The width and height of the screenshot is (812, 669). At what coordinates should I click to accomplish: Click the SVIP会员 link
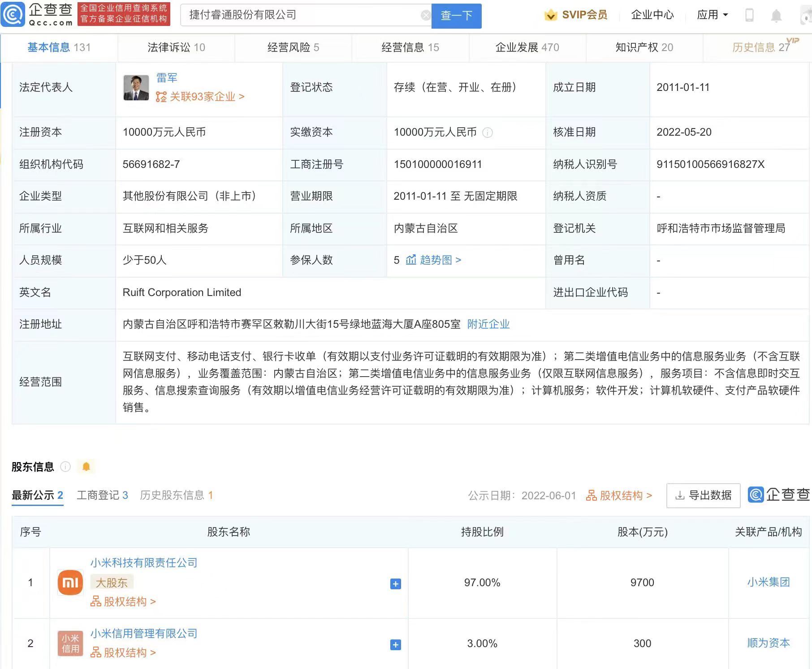[585, 15]
